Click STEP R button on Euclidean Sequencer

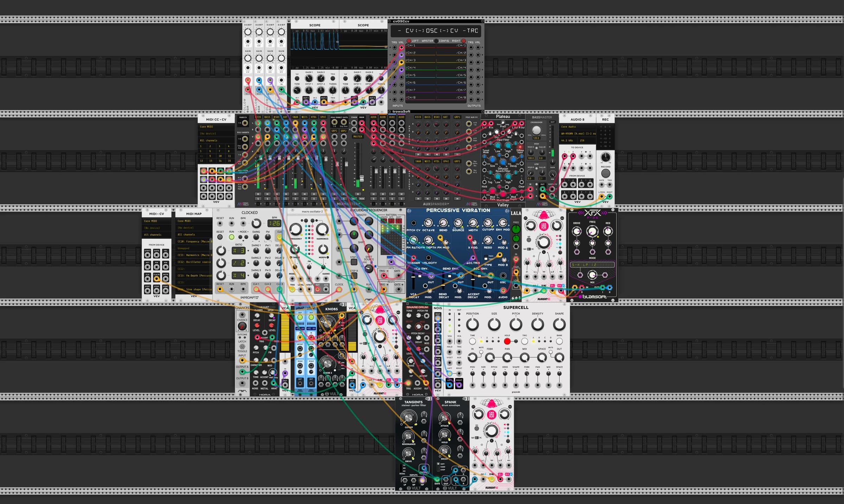click(354, 276)
